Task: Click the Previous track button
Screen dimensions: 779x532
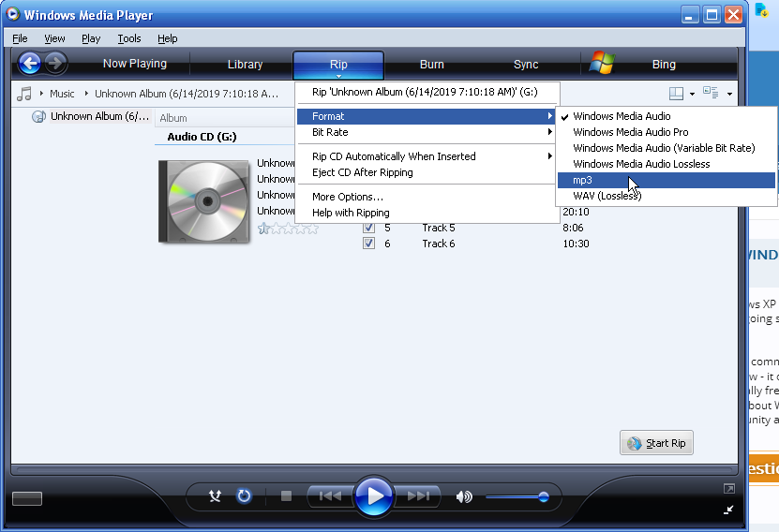Action: [330, 495]
